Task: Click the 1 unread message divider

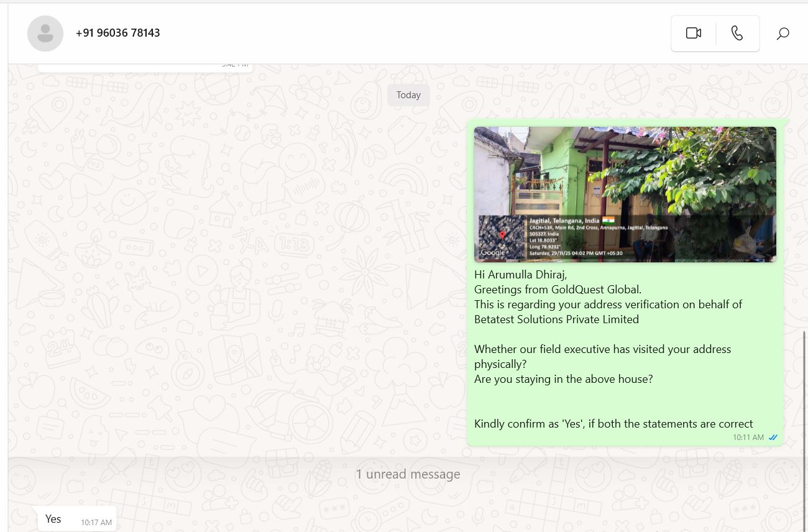Action: click(x=408, y=474)
